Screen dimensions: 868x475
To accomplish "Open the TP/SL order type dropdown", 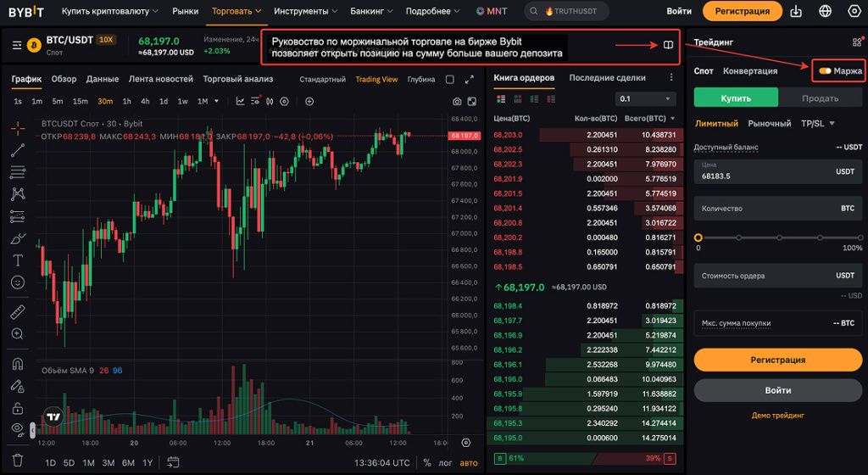I will 818,124.
